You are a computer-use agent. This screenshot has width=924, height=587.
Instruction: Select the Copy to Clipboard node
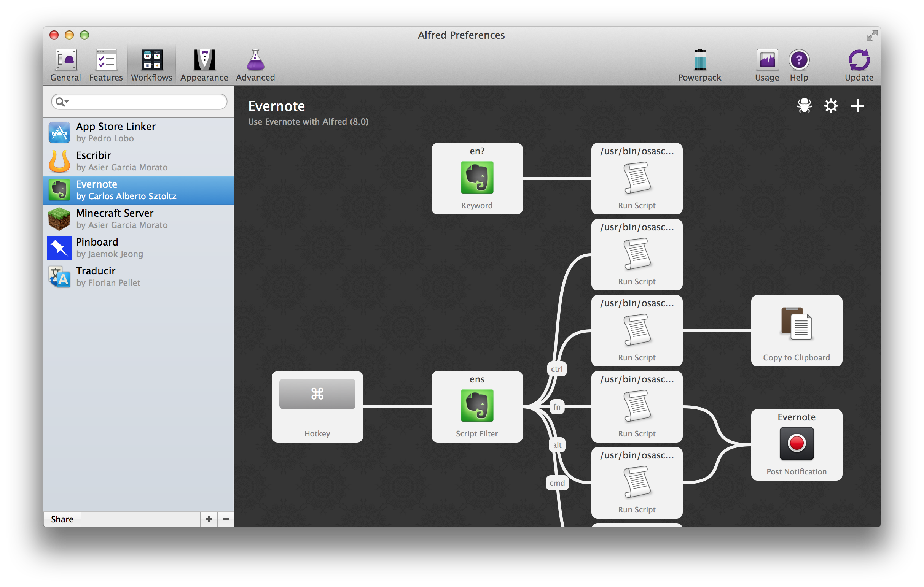coord(797,330)
